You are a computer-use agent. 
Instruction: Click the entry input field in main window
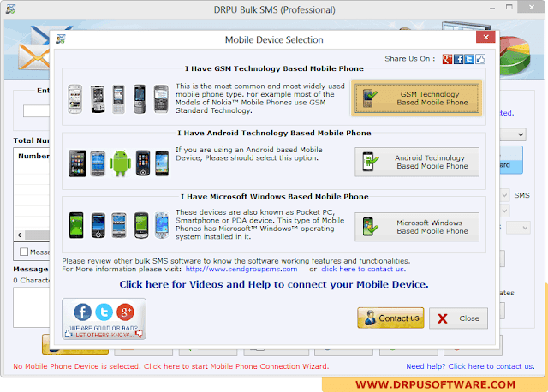point(36,111)
